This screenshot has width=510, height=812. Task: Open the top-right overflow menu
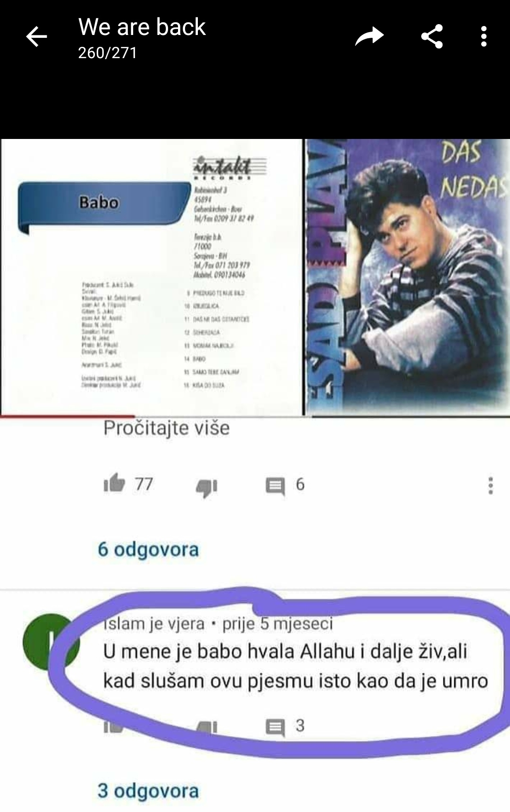[484, 36]
